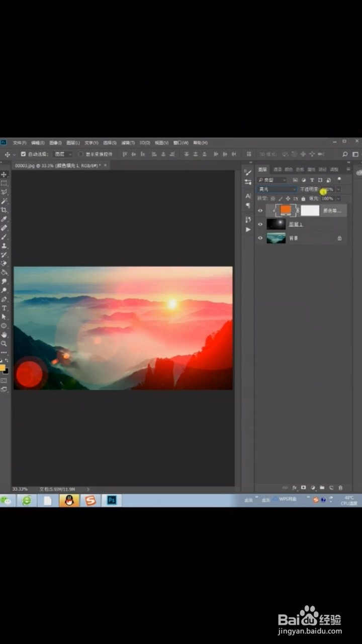
Task: Select the Polygonal Lasso tool
Action: point(4,192)
